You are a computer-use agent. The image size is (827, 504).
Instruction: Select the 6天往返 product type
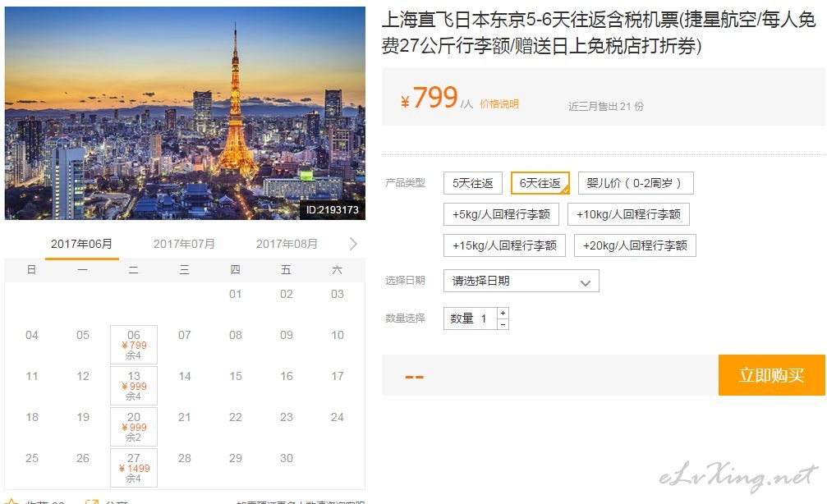[x=540, y=183]
